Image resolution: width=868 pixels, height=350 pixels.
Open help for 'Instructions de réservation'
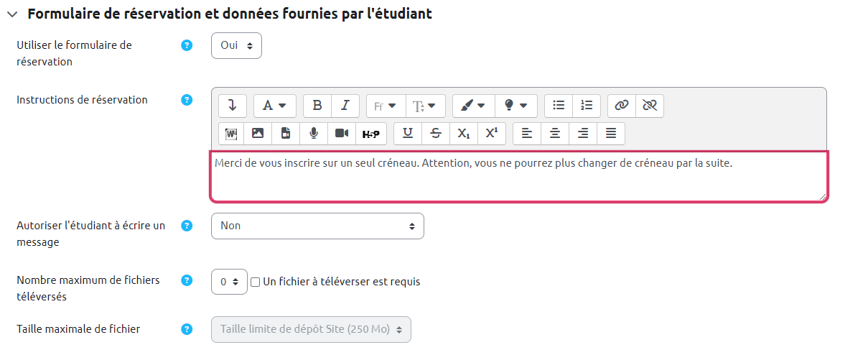(187, 100)
